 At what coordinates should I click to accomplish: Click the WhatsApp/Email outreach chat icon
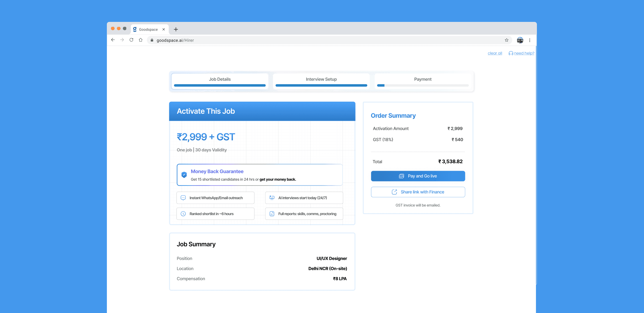coord(183,198)
